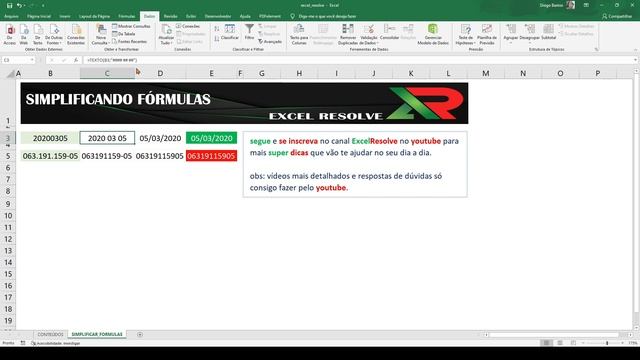Image resolution: width=640 pixels, height=360 pixels.
Task: Click the zoom slider handle
Action: [x=607, y=343]
